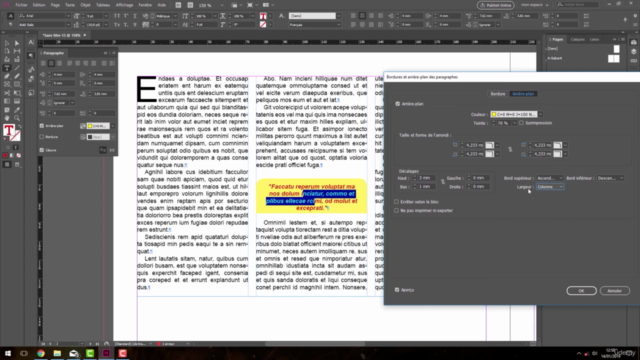640x360 pixels.
Task: Select the Free Transform tool
Action: (17, 93)
